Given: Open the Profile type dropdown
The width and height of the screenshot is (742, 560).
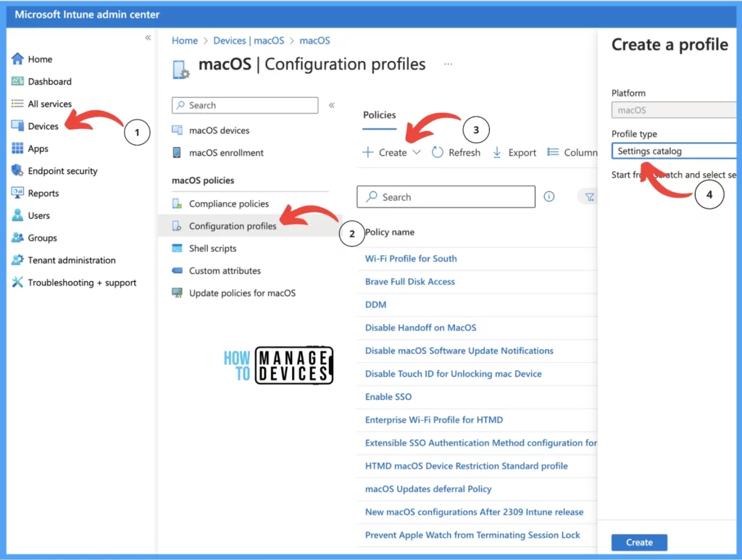Looking at the screenshot, I should (x=674, y=151).
